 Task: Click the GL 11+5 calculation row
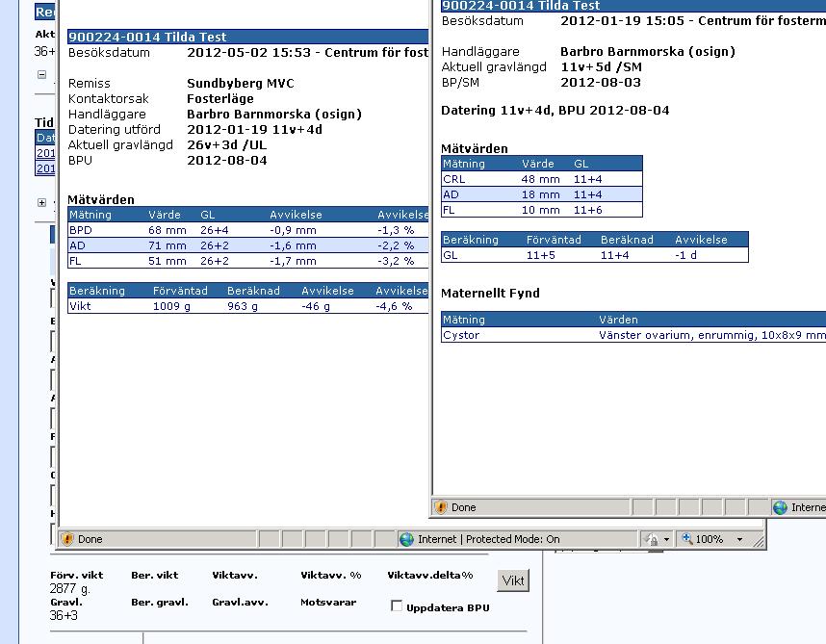[x=594, y=255]
